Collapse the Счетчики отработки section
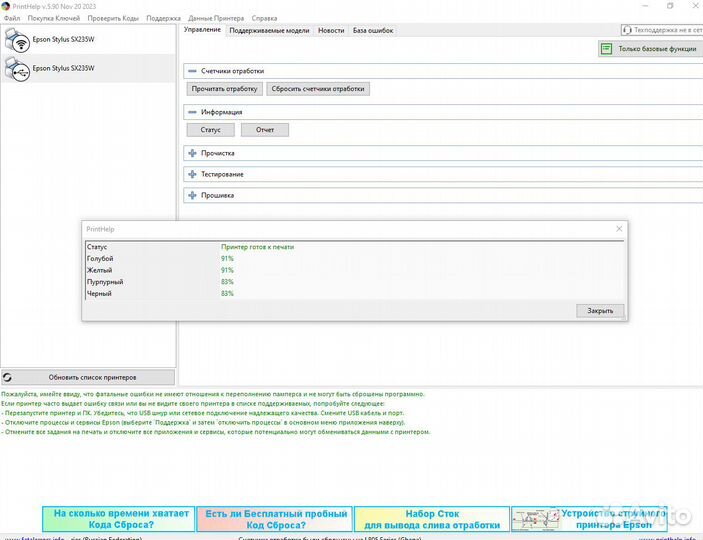 pos(192,71)
